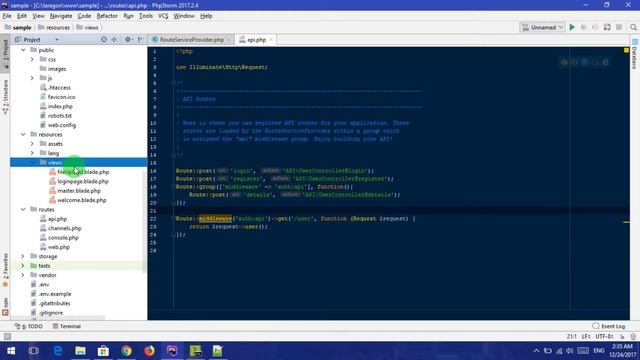Open the Database tool window strip

[635, 54]
